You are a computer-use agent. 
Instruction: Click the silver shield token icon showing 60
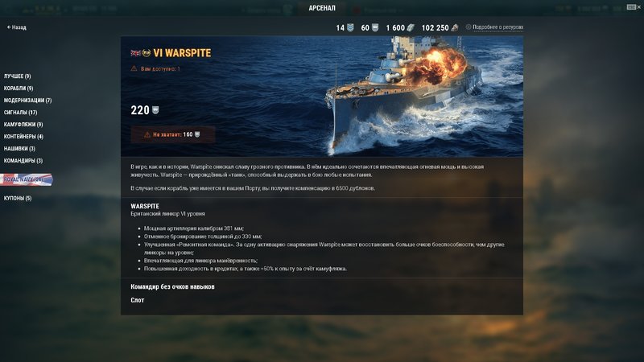click(375, 27)
